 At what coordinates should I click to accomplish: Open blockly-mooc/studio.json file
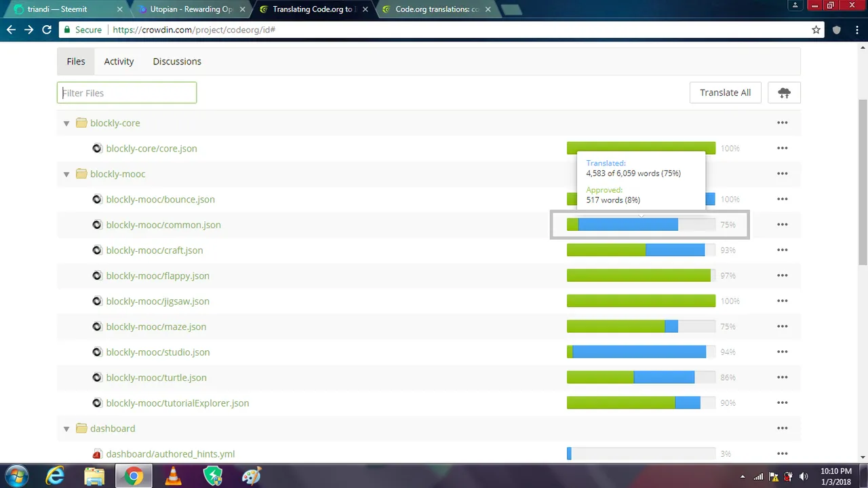point(158,352)
